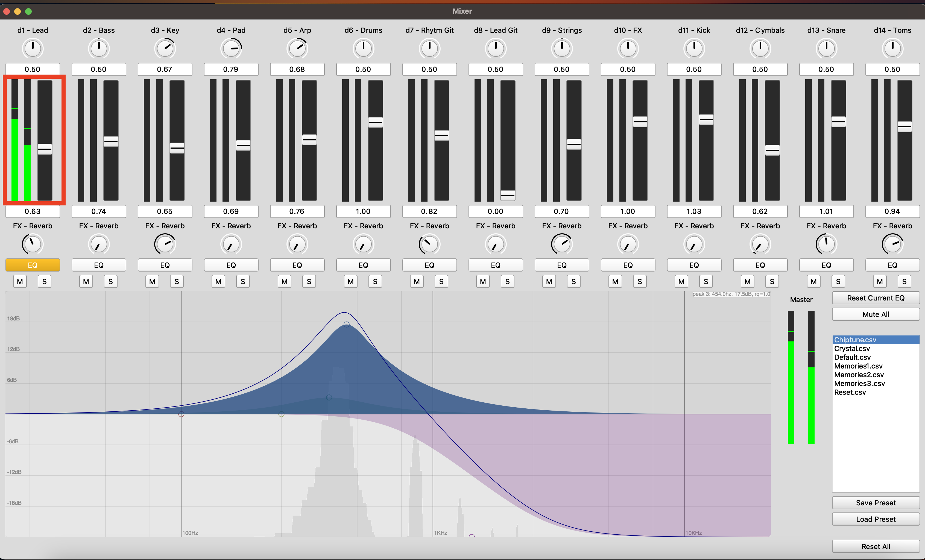Click the d5 - Arp pan knob
This screenshot has width=925, height=560.
[297, 49]
